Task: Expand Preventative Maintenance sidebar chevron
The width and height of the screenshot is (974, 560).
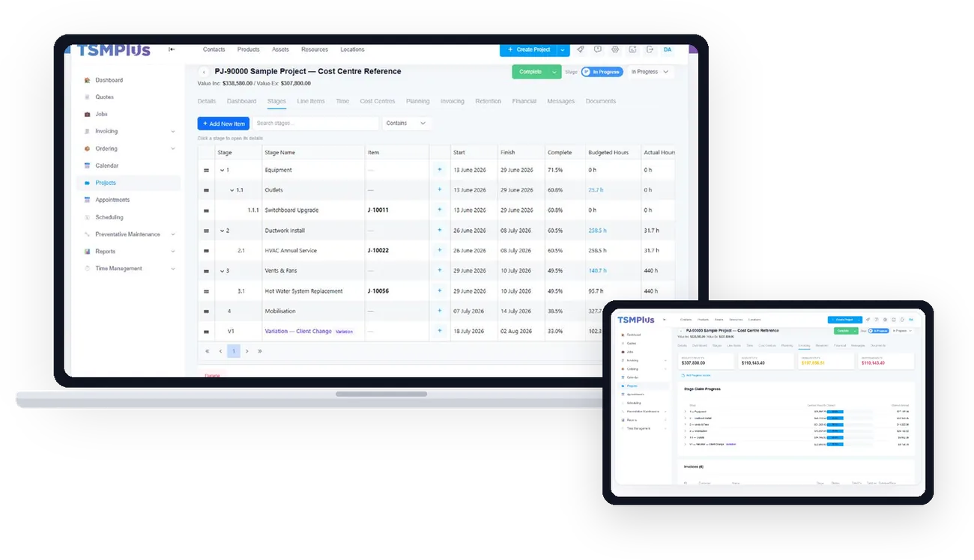Action: click(x=173, y=234)
